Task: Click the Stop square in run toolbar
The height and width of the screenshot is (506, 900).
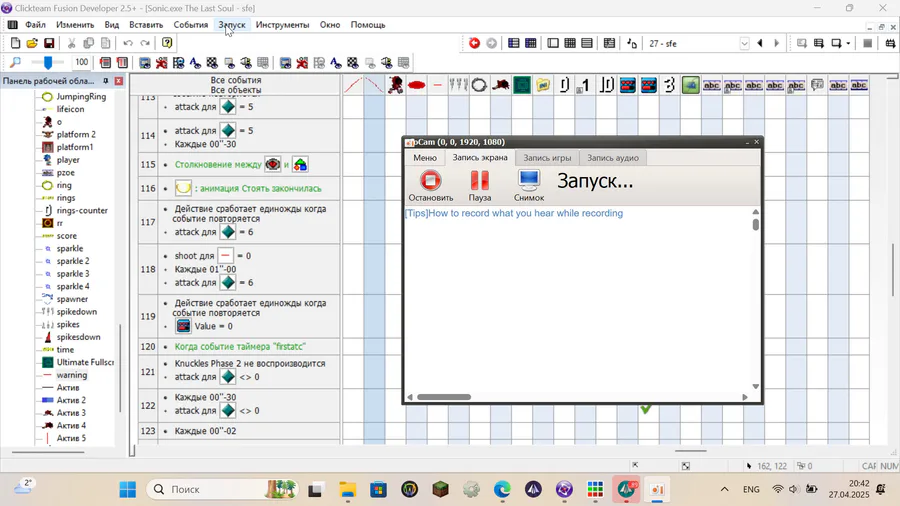Action: coord(868,43)
